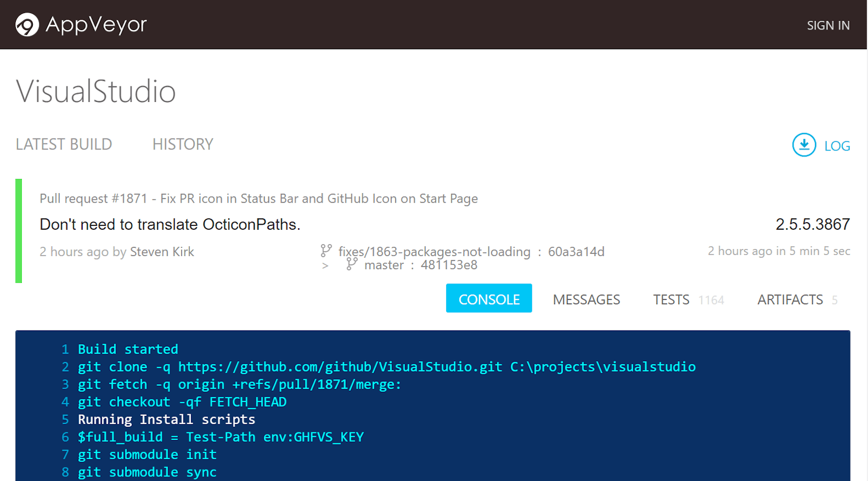Image resolution: width=868 pixels, height=481 pixels.
Task: Click the branch icon next to master
Action: 352,264
